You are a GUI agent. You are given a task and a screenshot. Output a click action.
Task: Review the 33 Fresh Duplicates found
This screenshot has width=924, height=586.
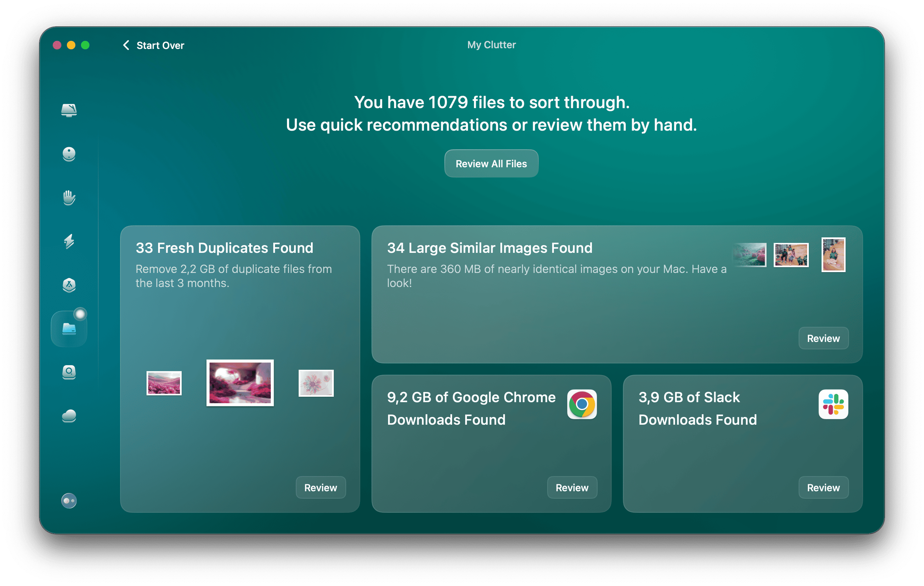[x=321, y=487]
